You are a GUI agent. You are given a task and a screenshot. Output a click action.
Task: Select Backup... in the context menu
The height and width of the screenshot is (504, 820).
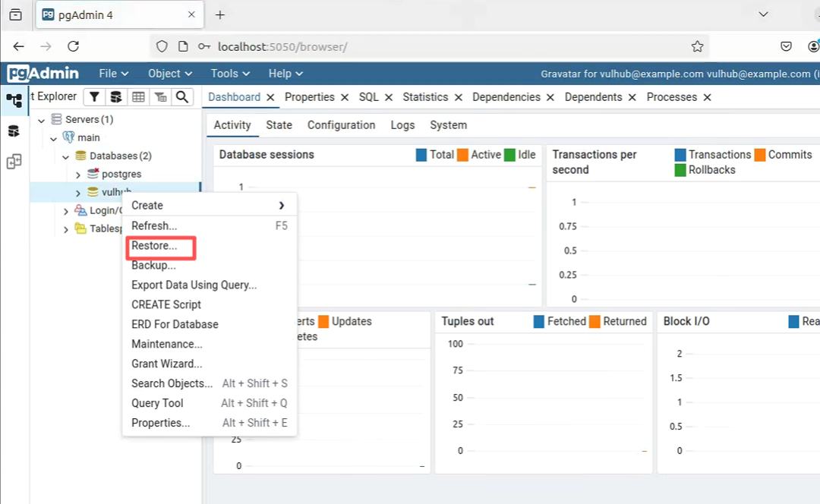pos(210,266)
